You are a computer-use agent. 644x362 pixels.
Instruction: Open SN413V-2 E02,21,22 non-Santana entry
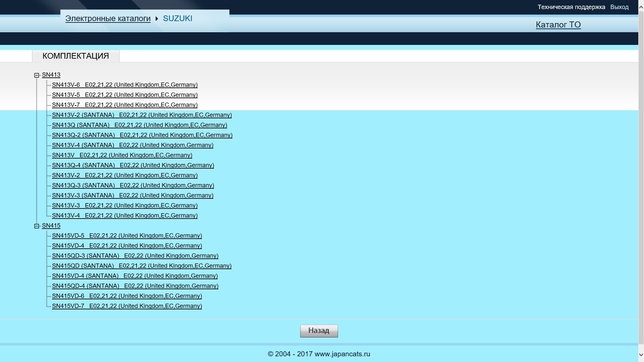pos(125,175)
